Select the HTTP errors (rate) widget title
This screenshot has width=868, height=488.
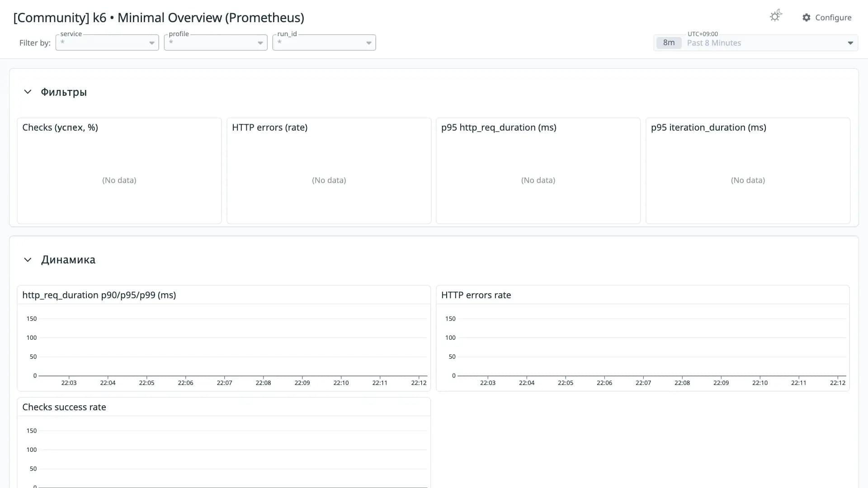269,127
